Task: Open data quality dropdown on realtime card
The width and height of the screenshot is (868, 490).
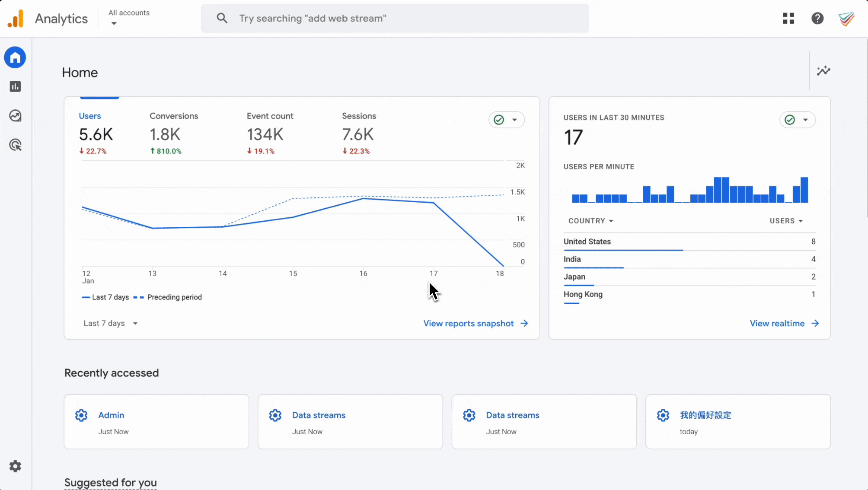Action: click(798, 120)
